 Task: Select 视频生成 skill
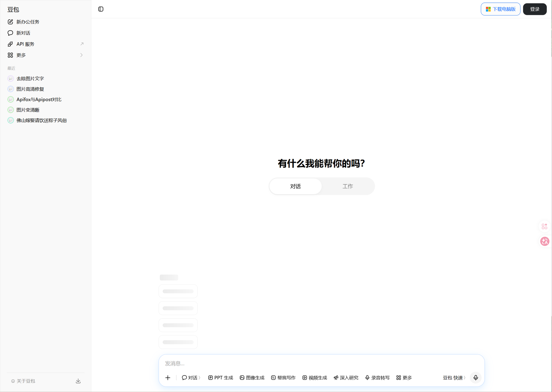click(x=315, y=378)
